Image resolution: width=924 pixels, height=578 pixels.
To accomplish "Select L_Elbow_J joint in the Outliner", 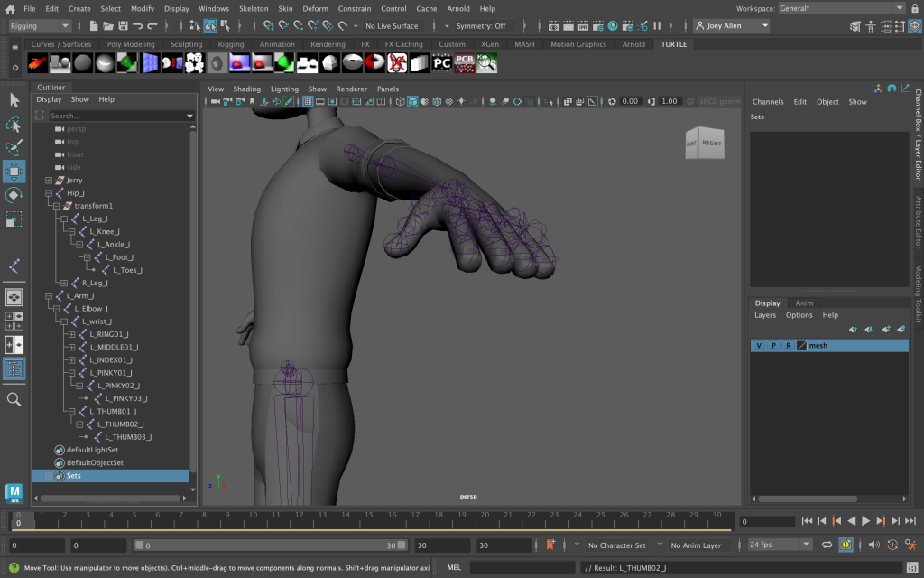I will pos(90,309).
